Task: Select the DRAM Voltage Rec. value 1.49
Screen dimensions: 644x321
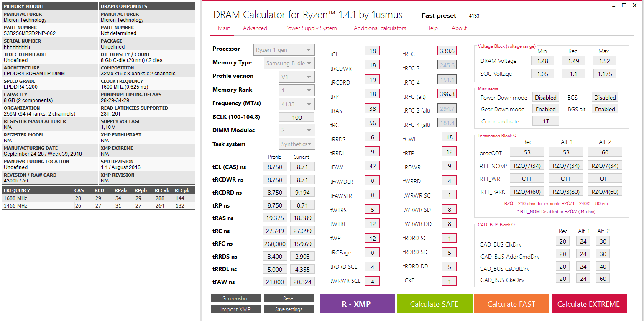Action: point(573,61)
